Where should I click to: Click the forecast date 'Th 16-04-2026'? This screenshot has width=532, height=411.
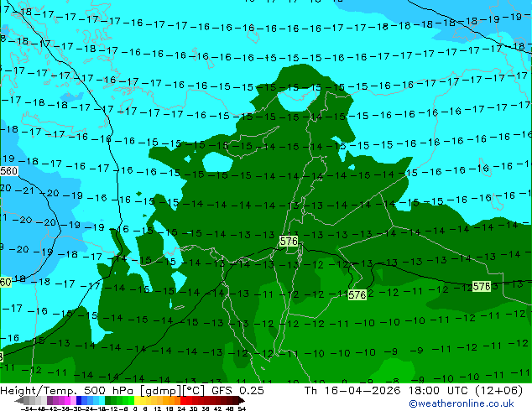(x=352, y=391)
